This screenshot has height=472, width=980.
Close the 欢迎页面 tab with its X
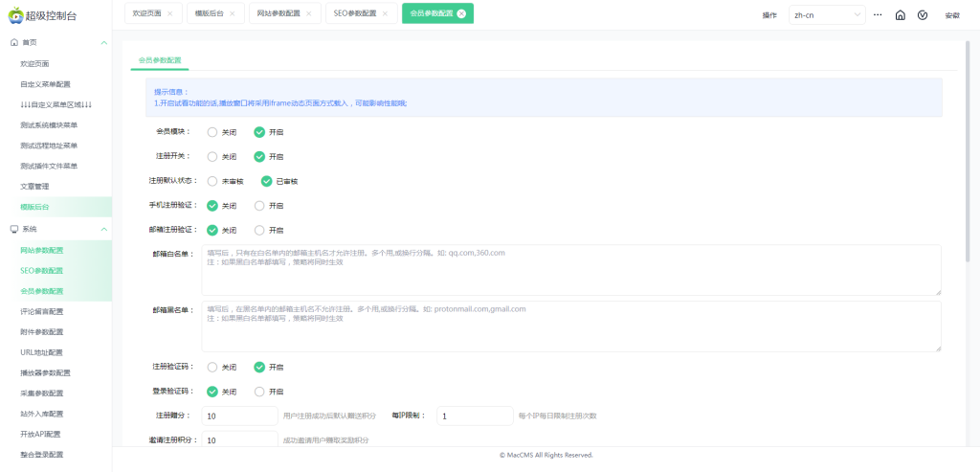(170, 13)
